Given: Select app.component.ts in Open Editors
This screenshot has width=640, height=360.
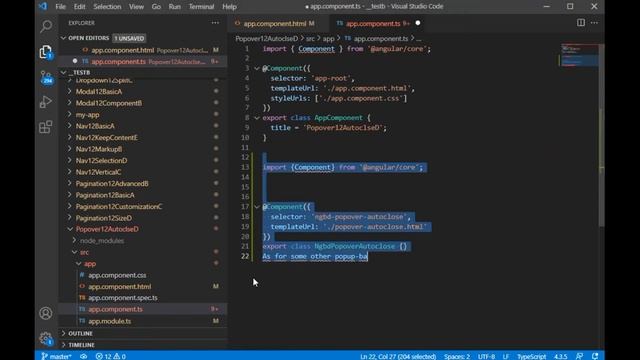Looking at the screenshot, I should [142, 62].
